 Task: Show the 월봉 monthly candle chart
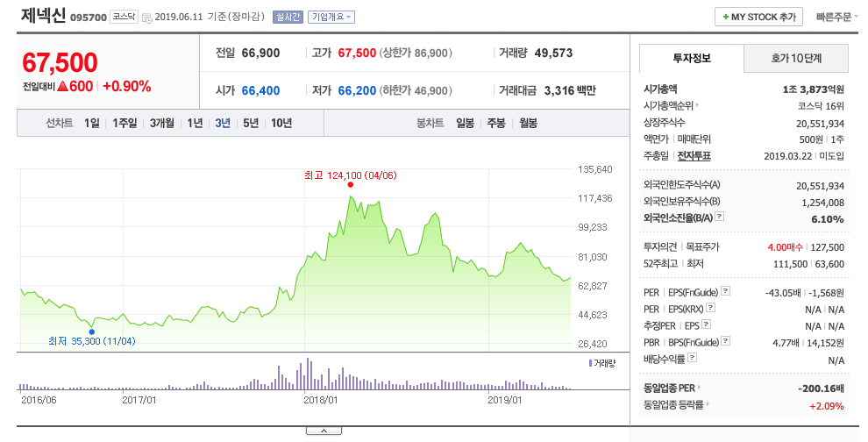click(x=528, y=123)
